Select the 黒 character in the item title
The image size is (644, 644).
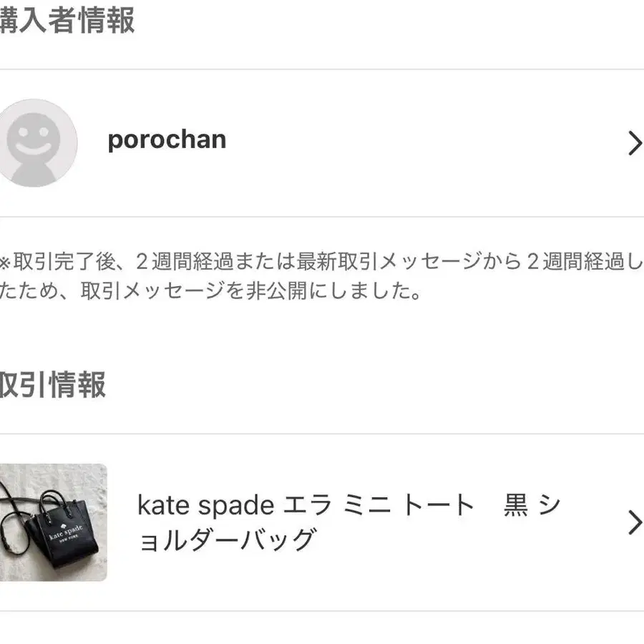(x=516, y=504)
